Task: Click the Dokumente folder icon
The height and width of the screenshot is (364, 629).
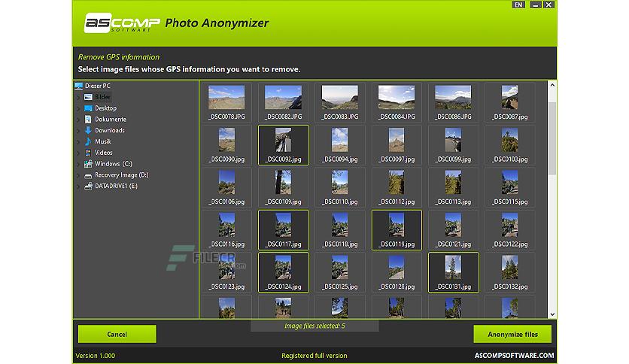Action: point(88,119)
